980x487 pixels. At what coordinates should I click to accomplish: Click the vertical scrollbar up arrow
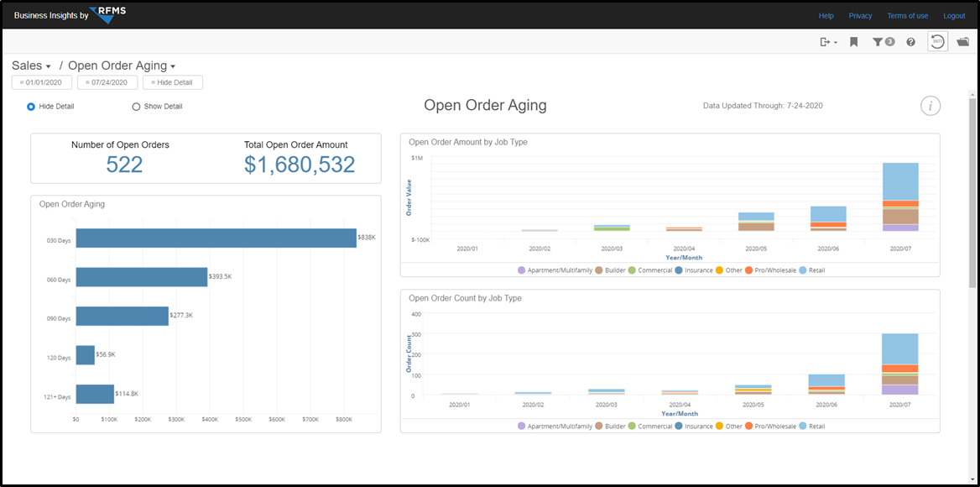click(x=972, y=94)
